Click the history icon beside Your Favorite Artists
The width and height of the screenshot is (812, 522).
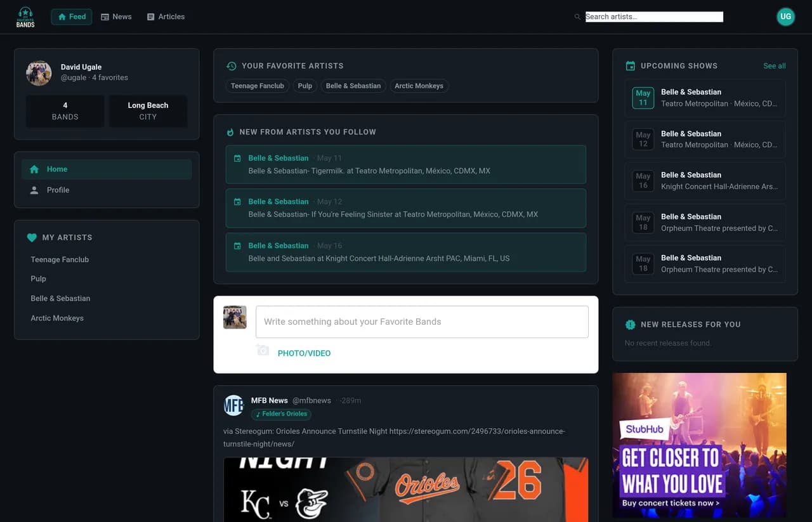coord(232,66)
